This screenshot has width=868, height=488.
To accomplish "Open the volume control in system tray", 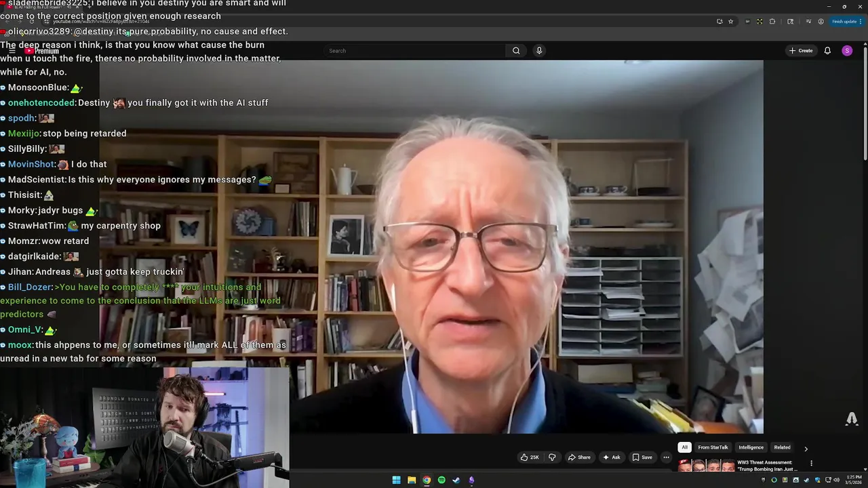I will pos(836,480).
